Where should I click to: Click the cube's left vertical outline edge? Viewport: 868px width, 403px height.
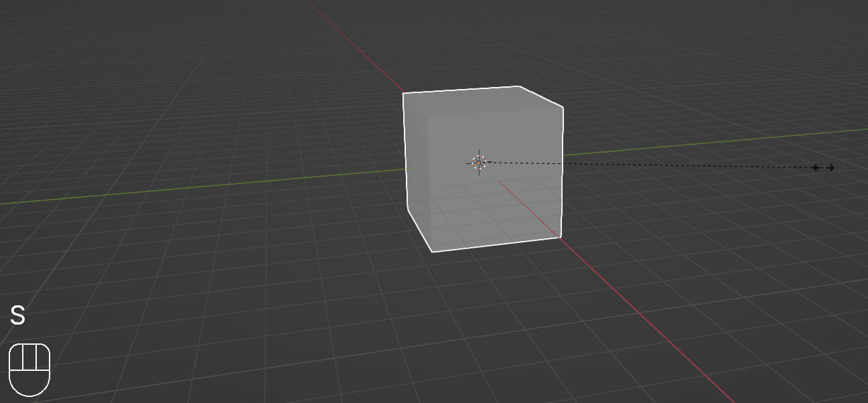[405, 151]
